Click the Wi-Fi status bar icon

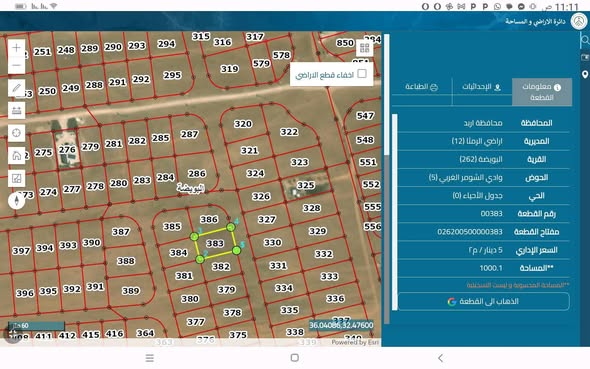click(x=53, y=6)
